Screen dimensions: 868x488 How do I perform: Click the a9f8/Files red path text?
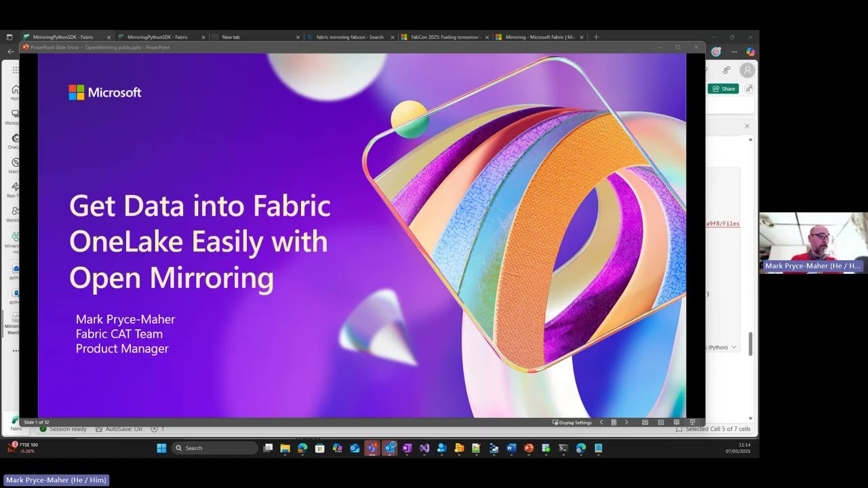723,224
